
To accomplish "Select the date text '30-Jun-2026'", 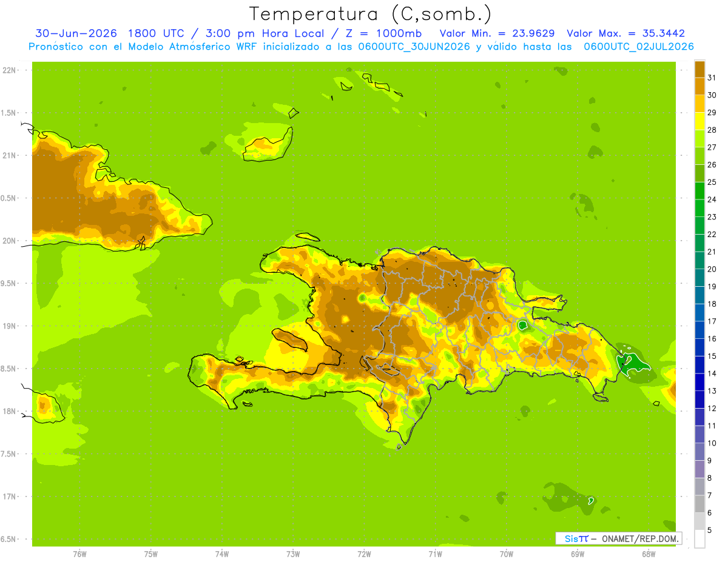I will click(76, 33).
